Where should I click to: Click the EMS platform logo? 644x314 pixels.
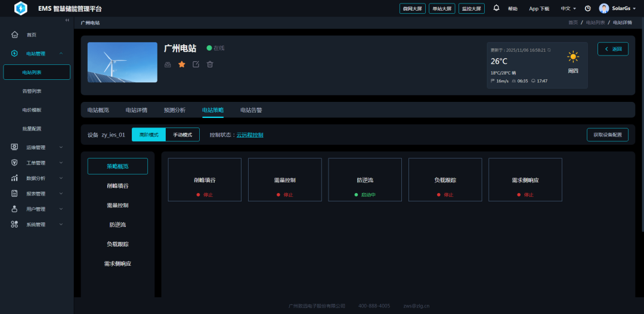tap(21, 8)
